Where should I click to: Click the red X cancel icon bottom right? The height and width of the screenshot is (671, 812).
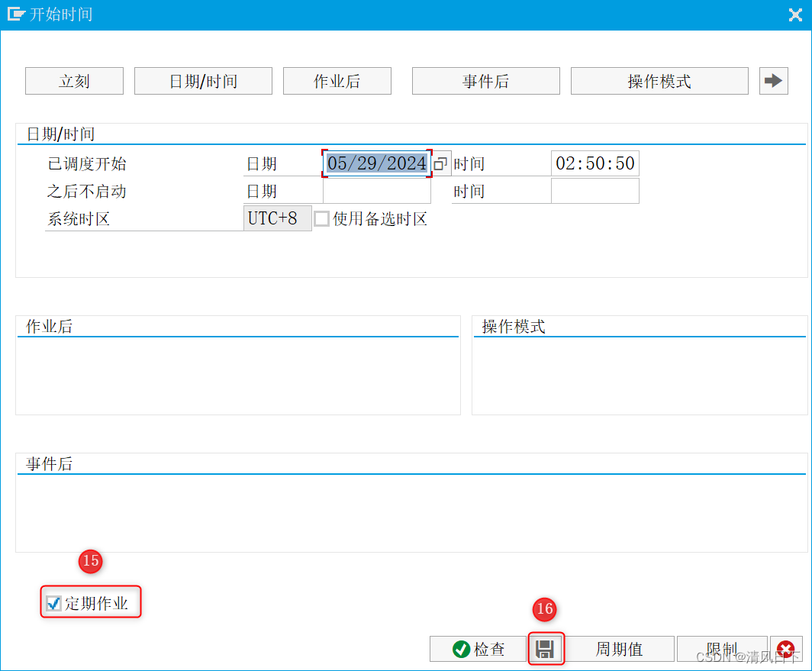(785, 648)
